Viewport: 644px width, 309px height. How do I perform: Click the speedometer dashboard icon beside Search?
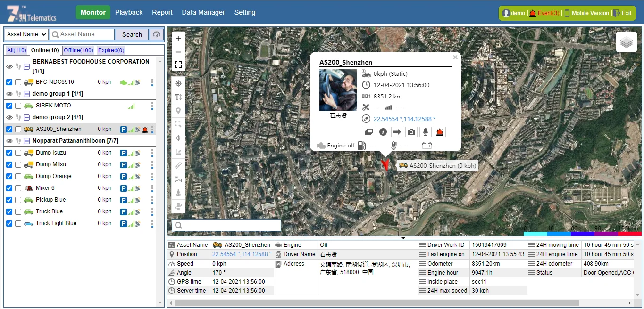[157, 34]
